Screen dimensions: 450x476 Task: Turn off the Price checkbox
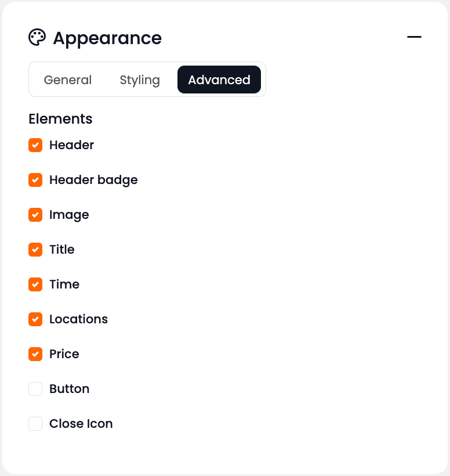(x=35, y=354)
